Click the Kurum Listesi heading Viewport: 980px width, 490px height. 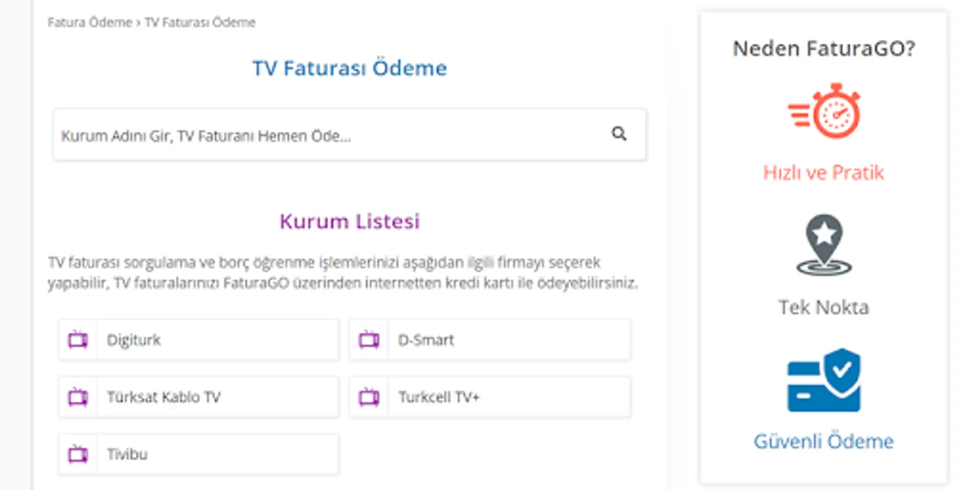click(x=350, y=221)
